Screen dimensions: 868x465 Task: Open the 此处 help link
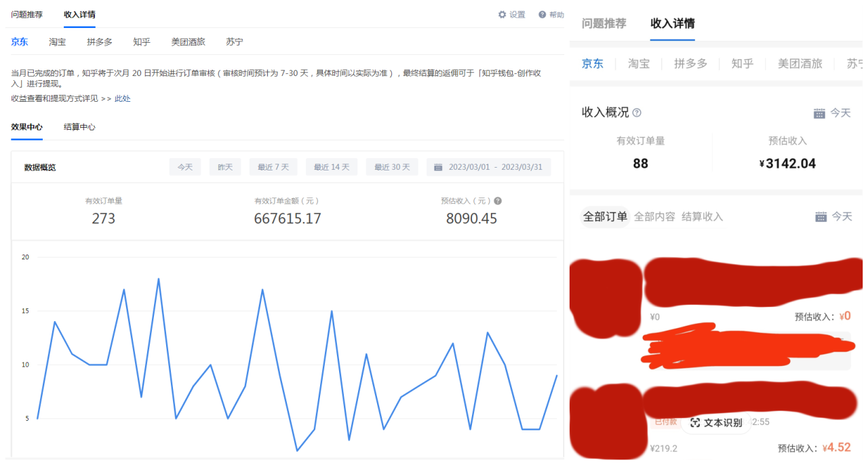point(124,99)
